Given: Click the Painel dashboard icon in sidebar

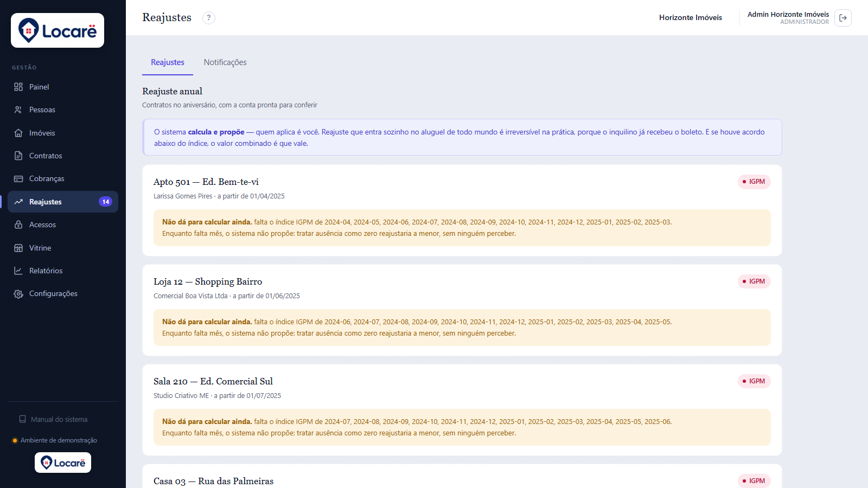Looking at the screenshot, I should pyautogui.click(x=18, y=87).
